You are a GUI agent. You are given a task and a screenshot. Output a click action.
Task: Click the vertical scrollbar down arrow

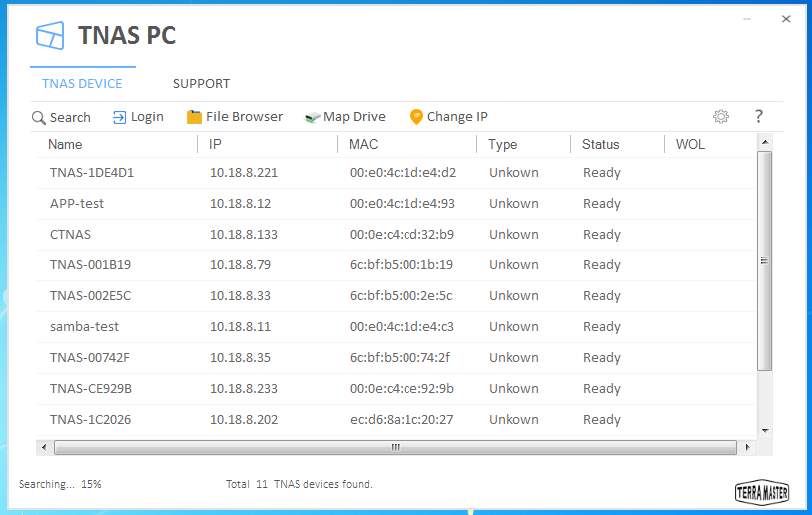point(765,430)
